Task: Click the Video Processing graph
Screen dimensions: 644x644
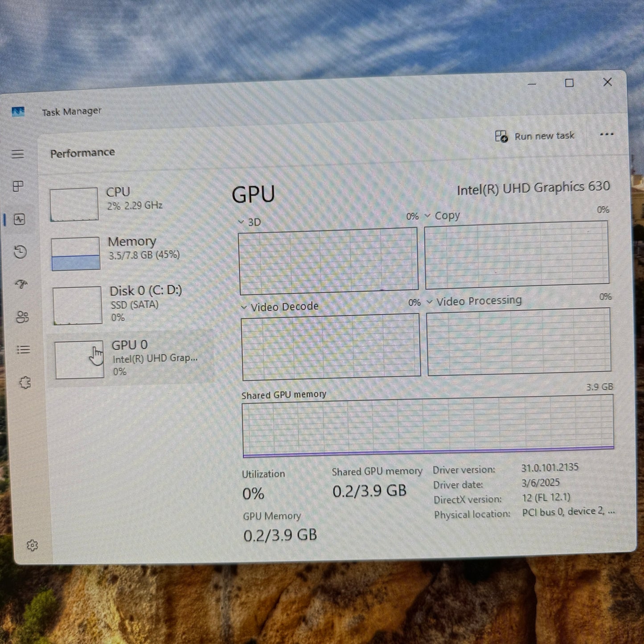Action: pos(519,342)
